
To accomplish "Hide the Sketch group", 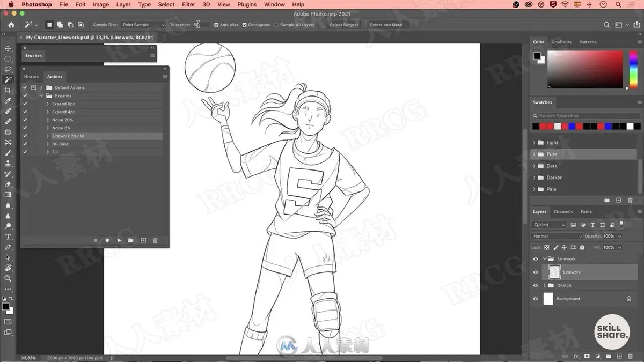I will pyautogui.click(x=535, y=285).
